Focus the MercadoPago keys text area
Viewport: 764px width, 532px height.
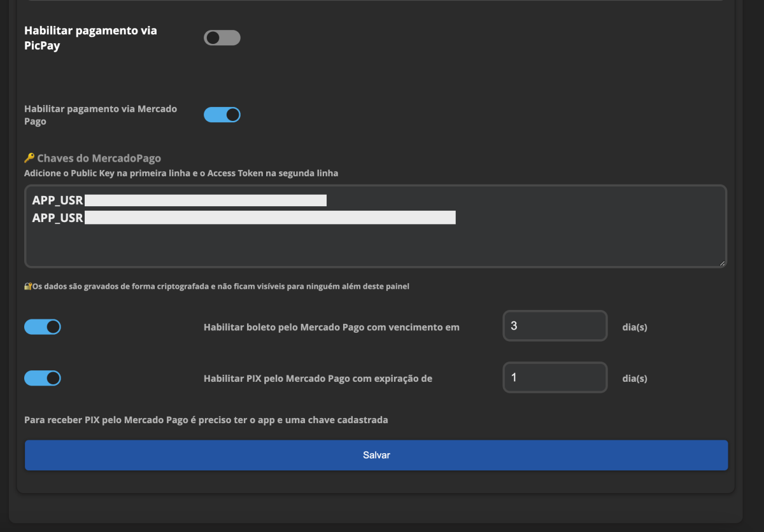click(376, 226)
